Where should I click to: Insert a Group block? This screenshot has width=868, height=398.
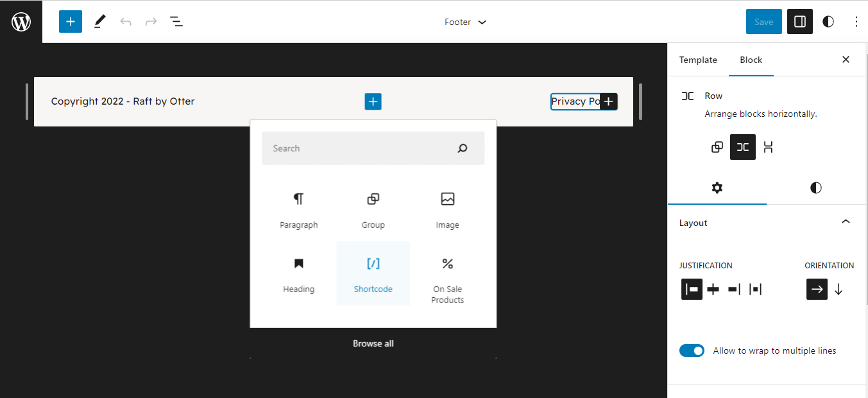coord(373,209)
